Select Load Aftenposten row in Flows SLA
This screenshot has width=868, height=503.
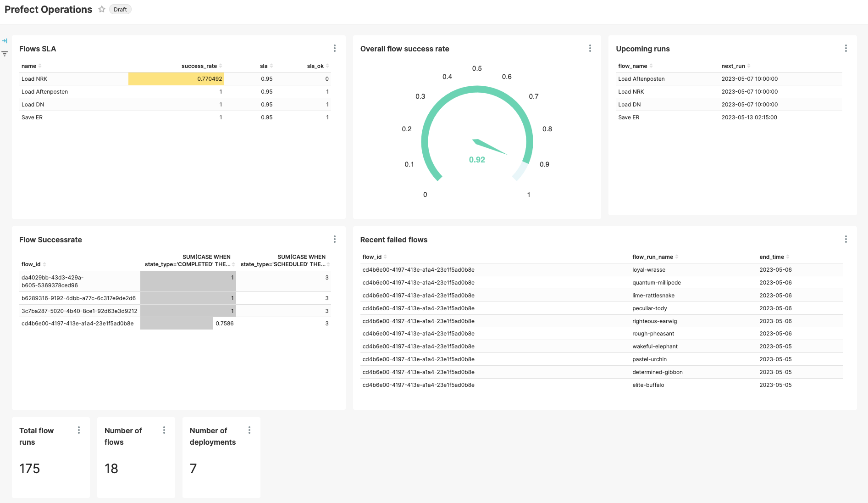175,92
